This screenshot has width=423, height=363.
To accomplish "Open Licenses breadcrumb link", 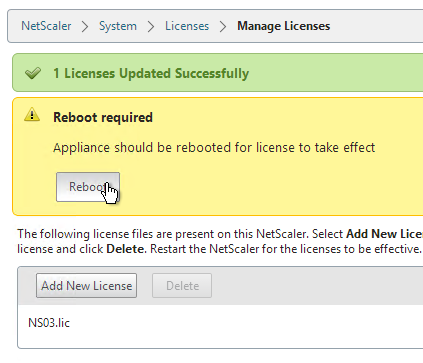I will (187, 26).
